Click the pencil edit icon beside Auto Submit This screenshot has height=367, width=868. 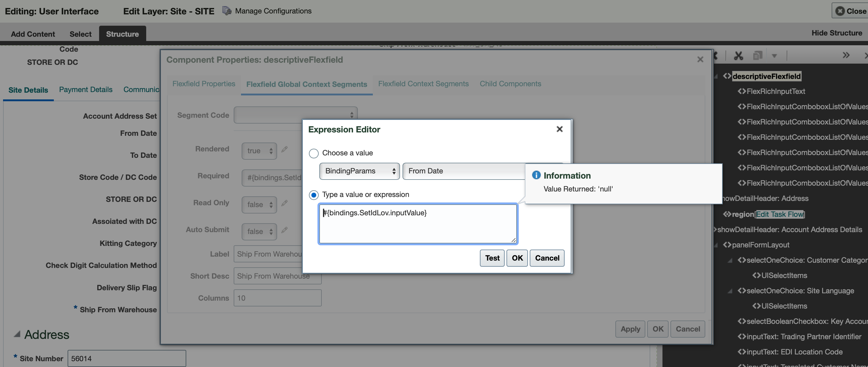[285, 230]
